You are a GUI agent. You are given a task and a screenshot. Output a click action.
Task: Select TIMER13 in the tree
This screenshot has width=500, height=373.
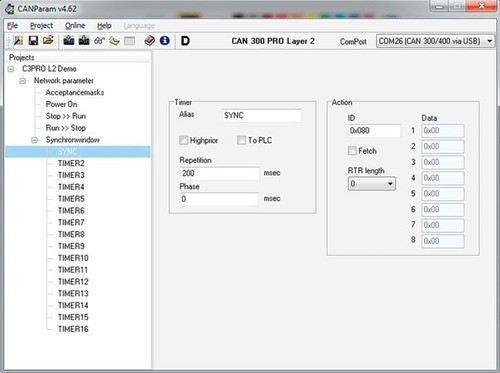point(73,294)
